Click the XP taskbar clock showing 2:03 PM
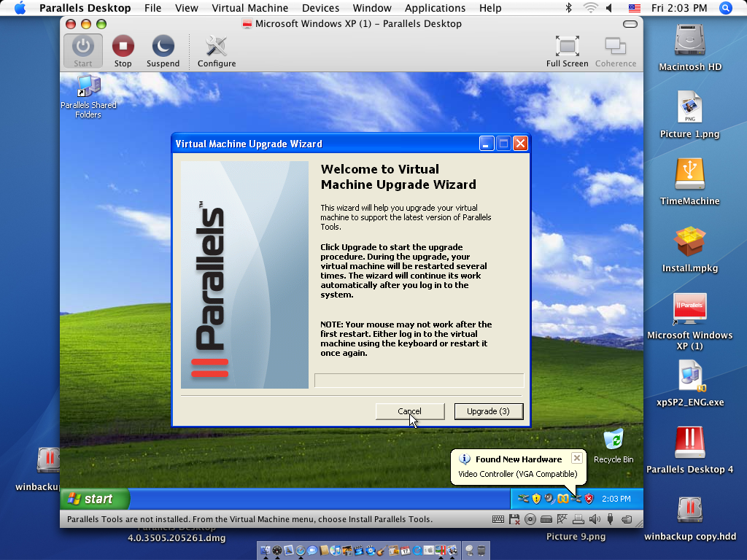The image size is (747, 560). 616,499
